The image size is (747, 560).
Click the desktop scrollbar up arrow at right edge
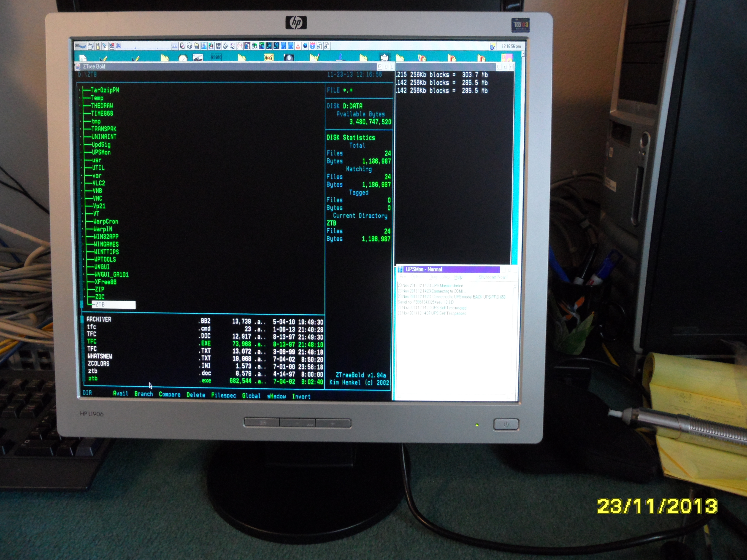523,54
